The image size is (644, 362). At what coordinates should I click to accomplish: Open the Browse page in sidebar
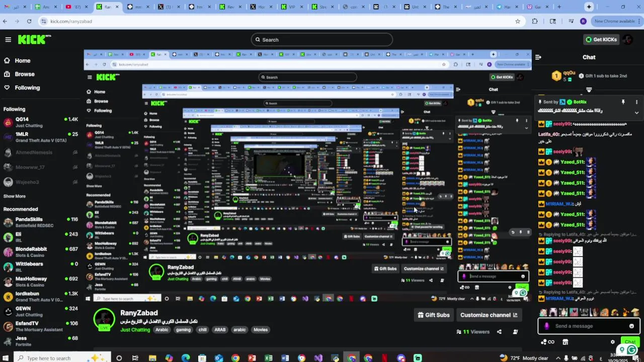tap(19, 74)
